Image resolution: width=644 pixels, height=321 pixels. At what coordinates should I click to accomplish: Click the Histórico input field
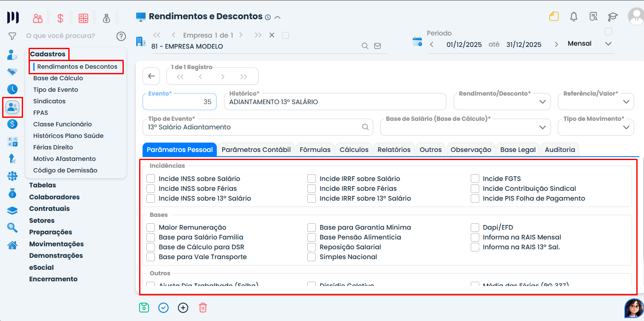pyautogui.click(x=335, y=102)
